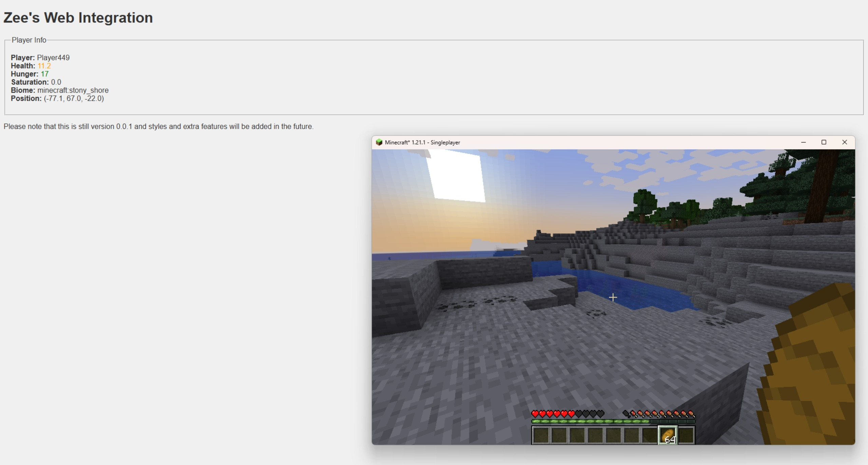Screen dimensions: 868x465
Task: Click the biome value "minecraft:stony_shore"
Action: tap(73, 90)
